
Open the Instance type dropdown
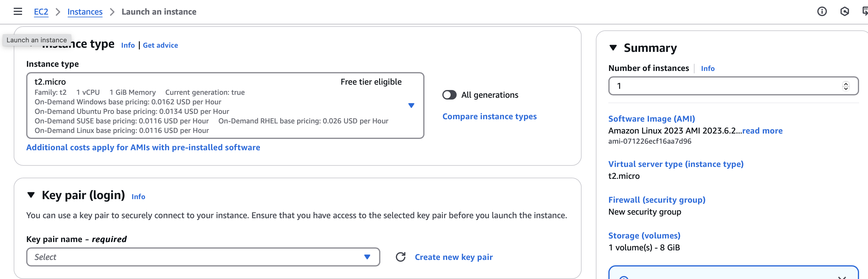point(411,106)
